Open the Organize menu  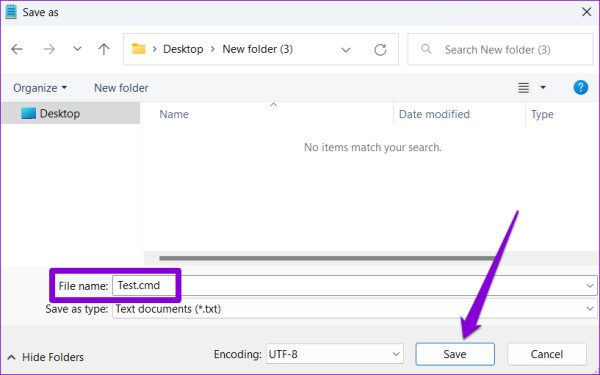pos(40,88)
